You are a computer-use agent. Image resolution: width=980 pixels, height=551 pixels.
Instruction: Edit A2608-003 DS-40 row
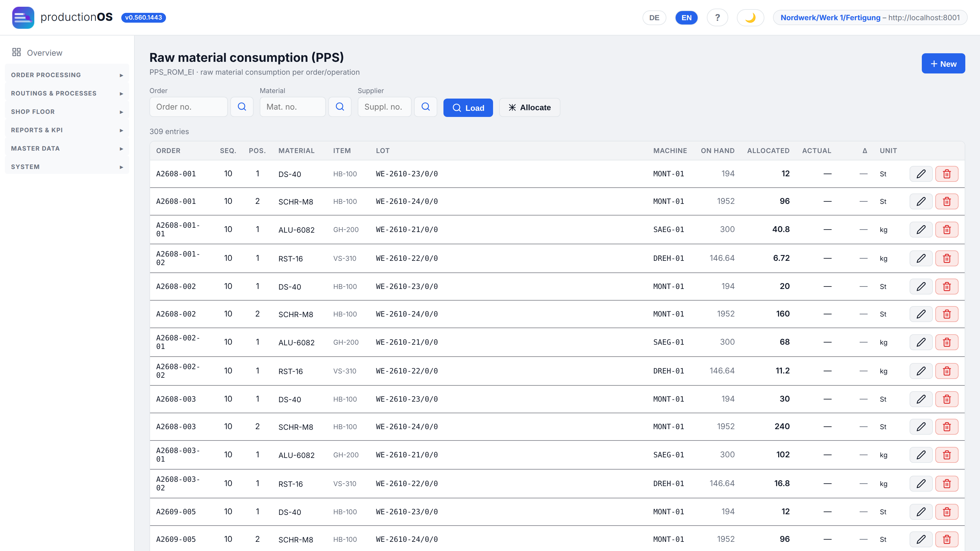(921, 399)
